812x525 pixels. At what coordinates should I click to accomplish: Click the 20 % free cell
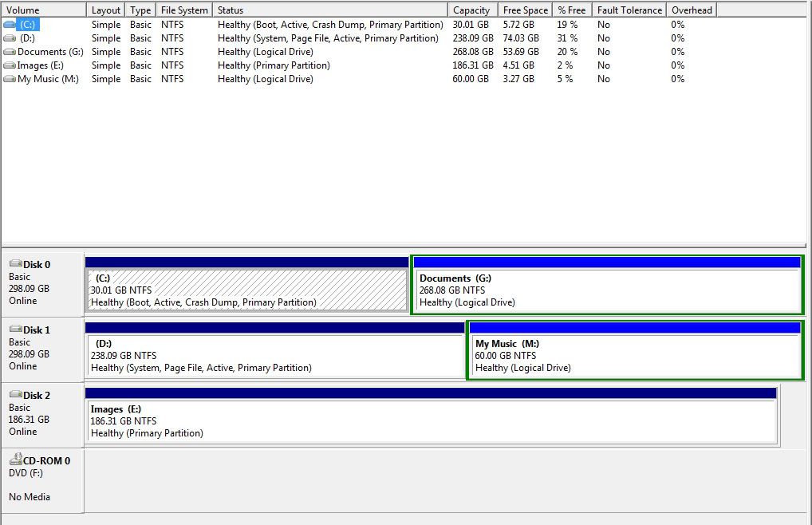pos(567,52)
